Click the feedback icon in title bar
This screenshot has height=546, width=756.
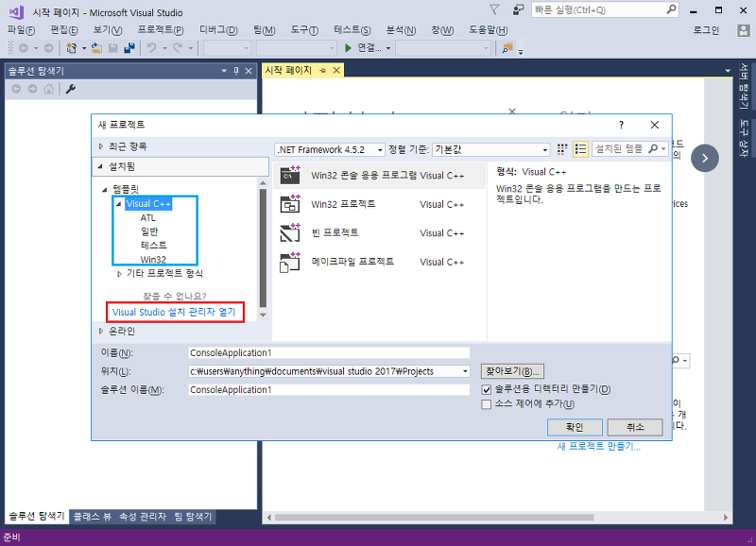pos(518,9)
